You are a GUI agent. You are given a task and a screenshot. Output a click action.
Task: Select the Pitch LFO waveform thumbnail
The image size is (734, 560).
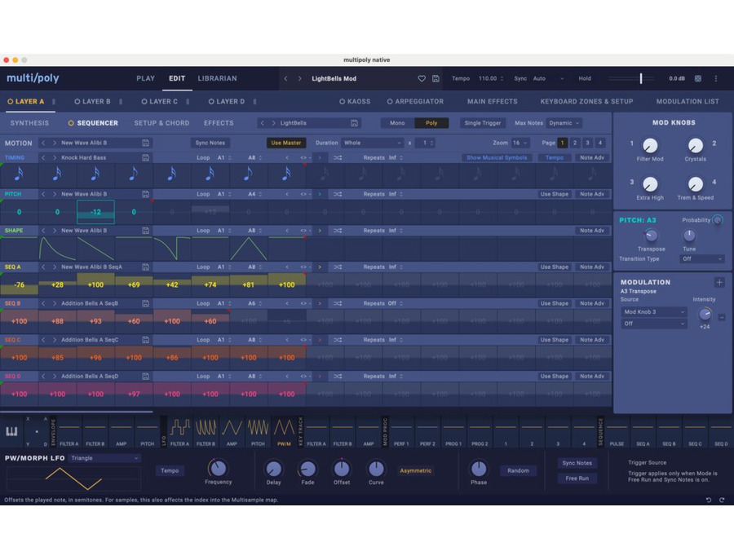258,427
